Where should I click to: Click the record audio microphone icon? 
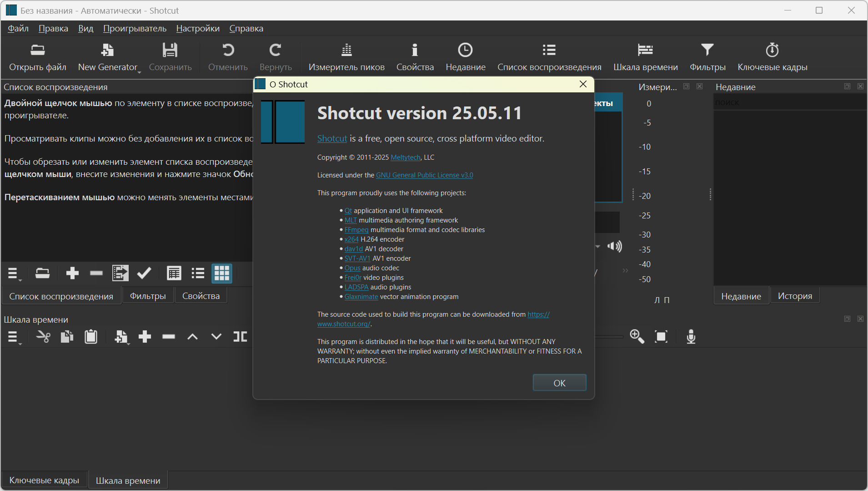pyautogui.click(x=691, y=337)
